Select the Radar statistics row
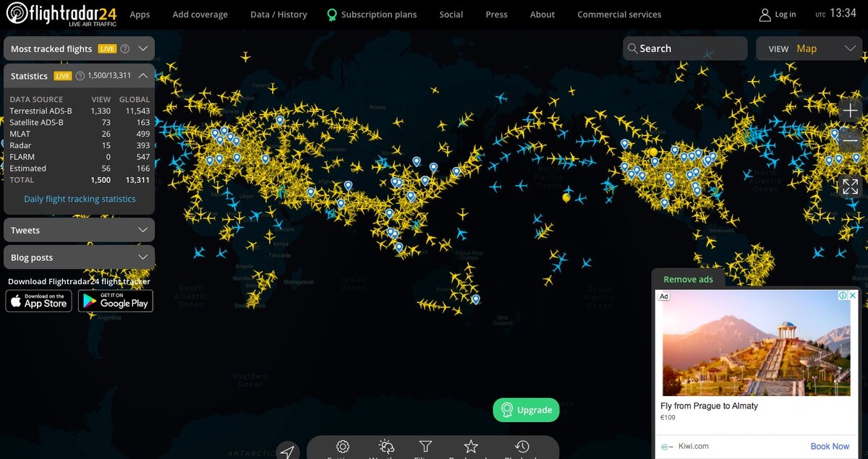The height and width of the screenshot is (459, 868). [80, 145]
